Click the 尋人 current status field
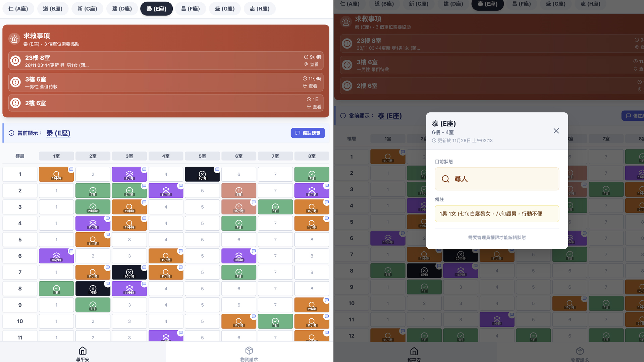 pos(497,179)
